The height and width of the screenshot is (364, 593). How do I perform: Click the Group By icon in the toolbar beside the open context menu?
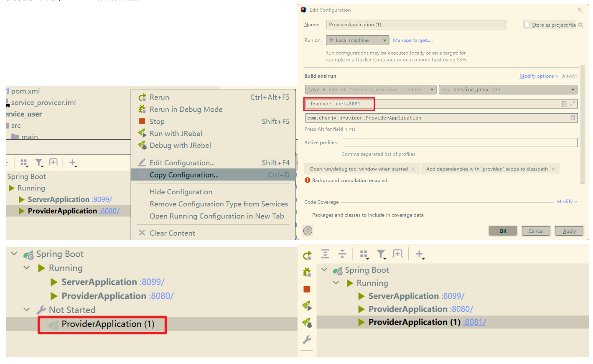24,163
